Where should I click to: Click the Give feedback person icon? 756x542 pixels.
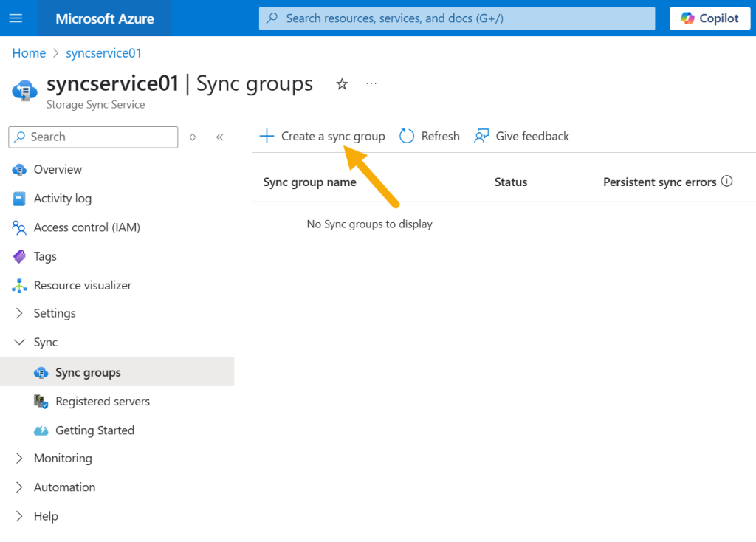(x=481, y=136)
